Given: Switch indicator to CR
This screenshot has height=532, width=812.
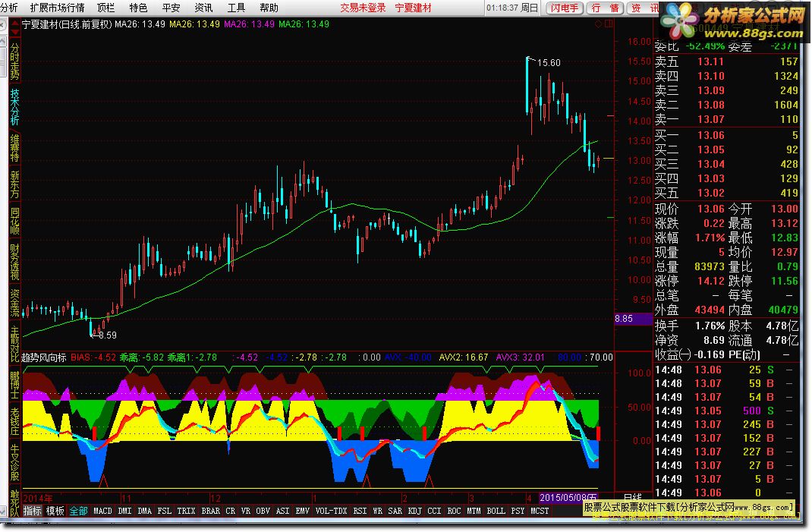Looking at the screenshot, I should click(231, 511).
